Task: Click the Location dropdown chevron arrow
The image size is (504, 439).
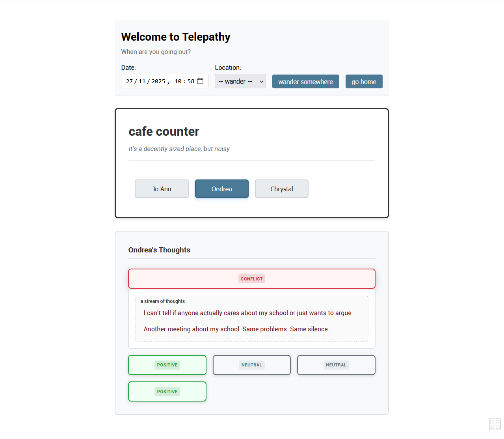Action: point(261,82)
